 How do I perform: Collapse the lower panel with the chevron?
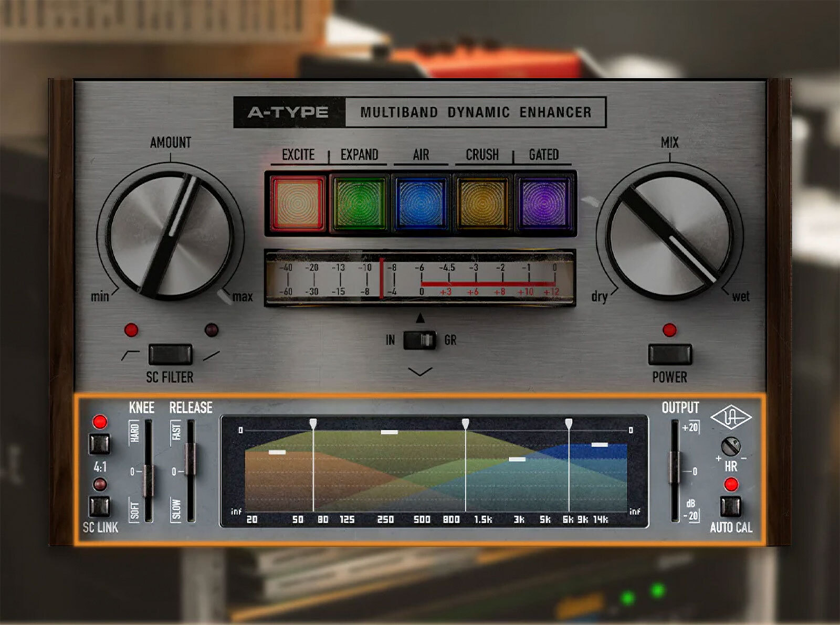[420, 372]
